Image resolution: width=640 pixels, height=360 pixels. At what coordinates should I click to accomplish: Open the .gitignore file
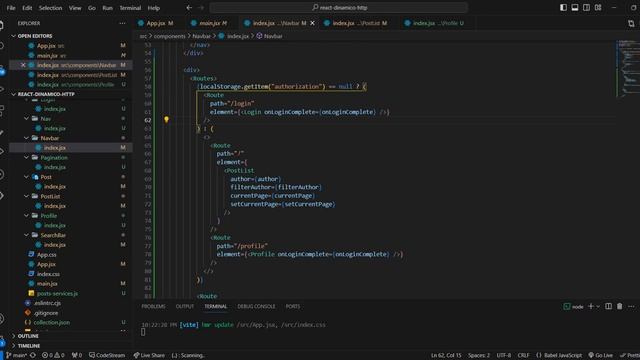point(46,313)
